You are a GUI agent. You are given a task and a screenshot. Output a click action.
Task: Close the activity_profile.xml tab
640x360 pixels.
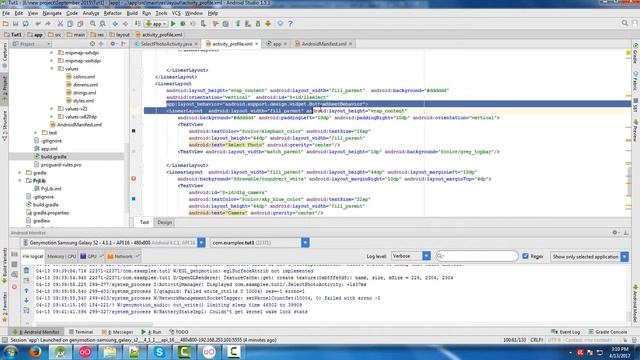(x=256, y=44)
